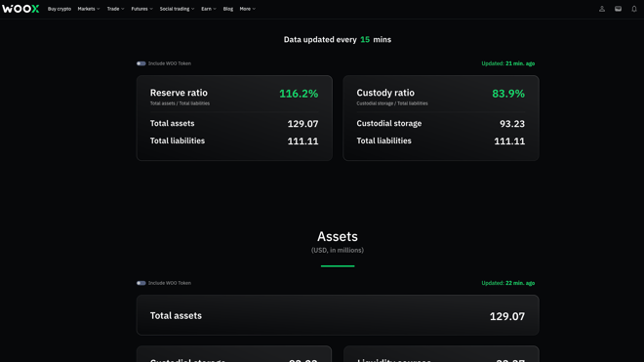Open the More dropdown menu
Viewport: 644px width, 362px height.
(247, 9)
